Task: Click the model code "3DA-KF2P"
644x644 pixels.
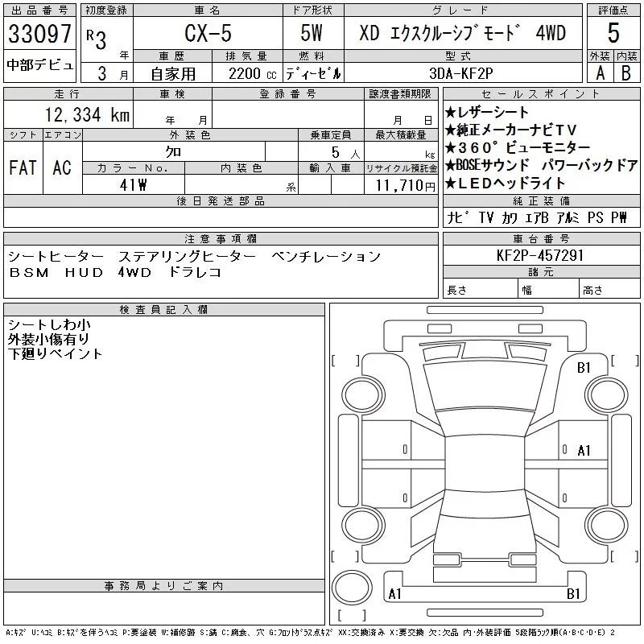Action: [x=460, y=73]
